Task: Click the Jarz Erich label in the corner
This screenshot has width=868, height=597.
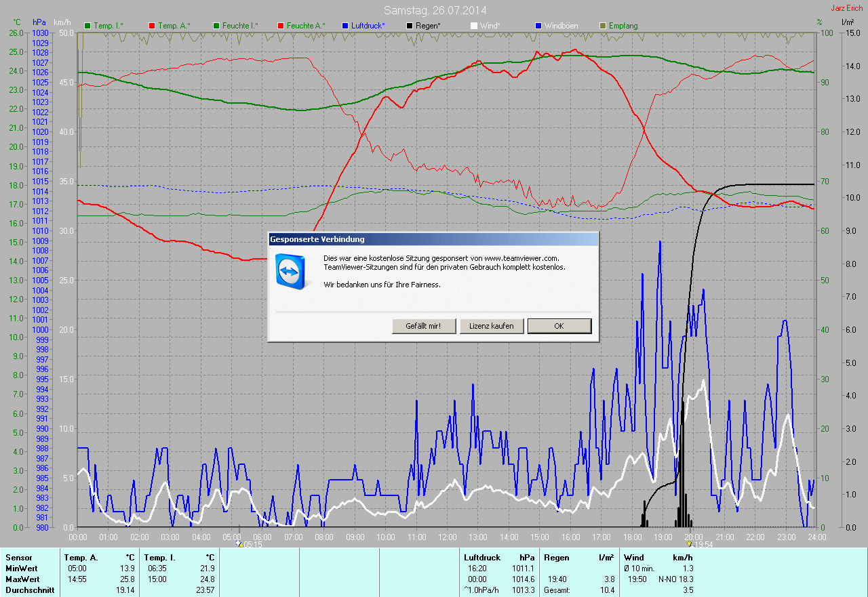Action: [847, 8]
